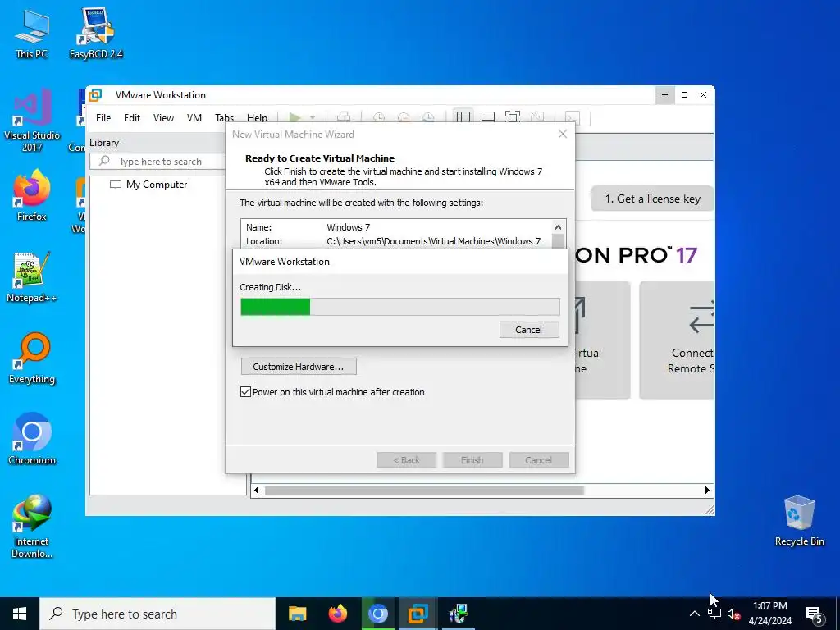Open Everything search desktop shortcut
The image size is (840, 630).
tap(32, 358)
